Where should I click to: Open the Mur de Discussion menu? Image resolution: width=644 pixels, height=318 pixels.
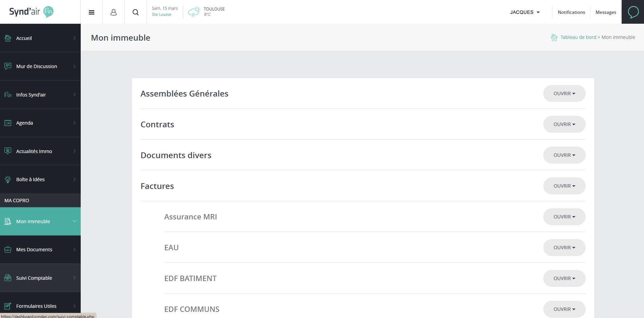[x=40, y=66]
